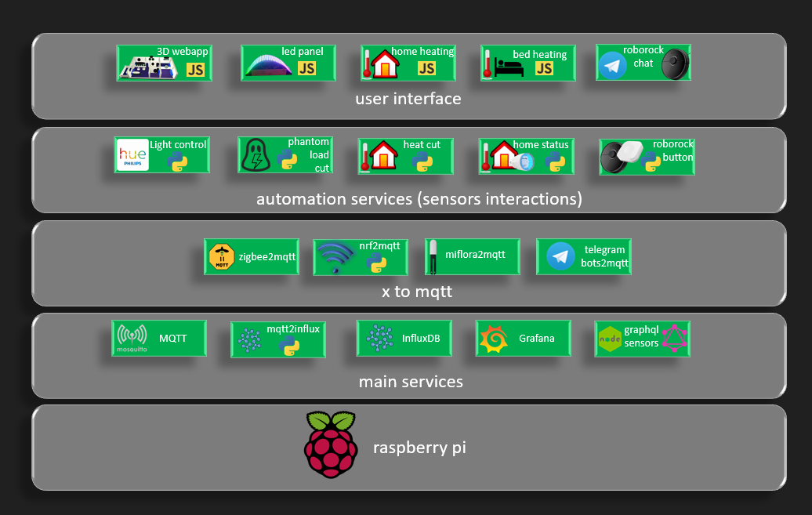Viewport: 812px width, 515px height.
Task: Select the Grafana swirl icon
Action: point(494,339)
